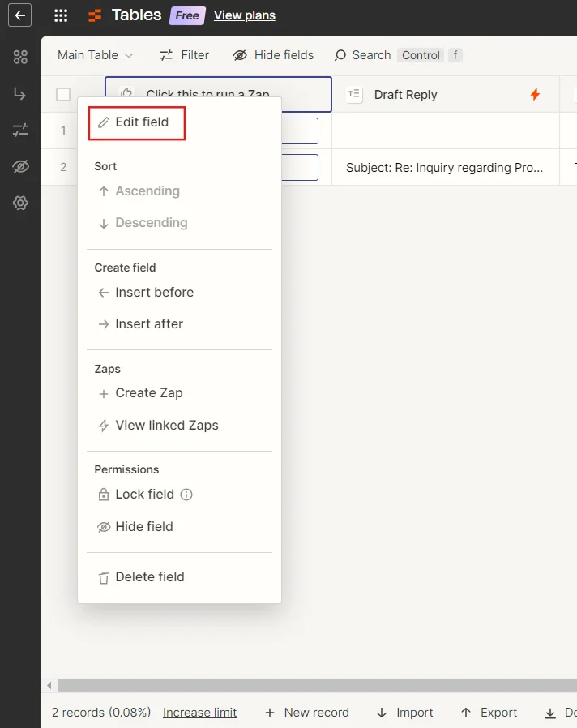Viewport: 577px width, 728px height.
Task: Expand the Main Table view dropdown
Action: pos(95,55)
